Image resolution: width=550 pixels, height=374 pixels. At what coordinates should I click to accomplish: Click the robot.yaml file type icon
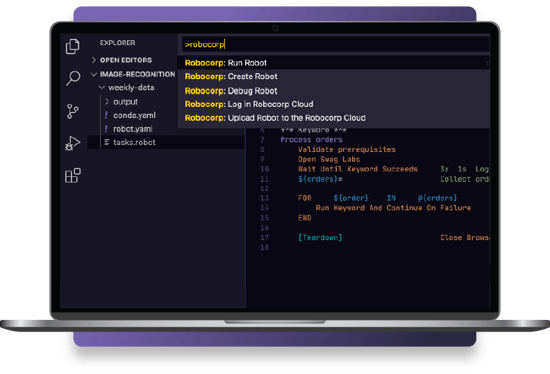(x=106, y=129)
